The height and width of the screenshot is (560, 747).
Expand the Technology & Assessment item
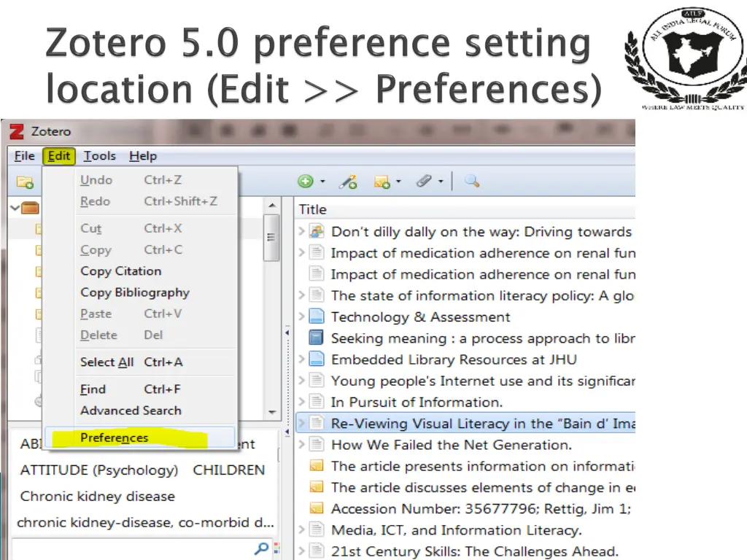pyautogui.click(x=301, y=316)
